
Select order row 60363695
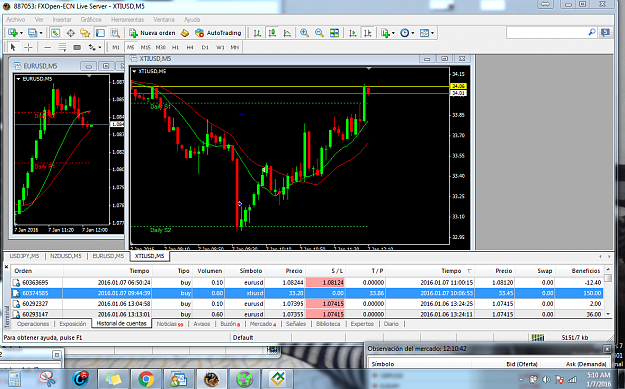[x=307, y=283]
